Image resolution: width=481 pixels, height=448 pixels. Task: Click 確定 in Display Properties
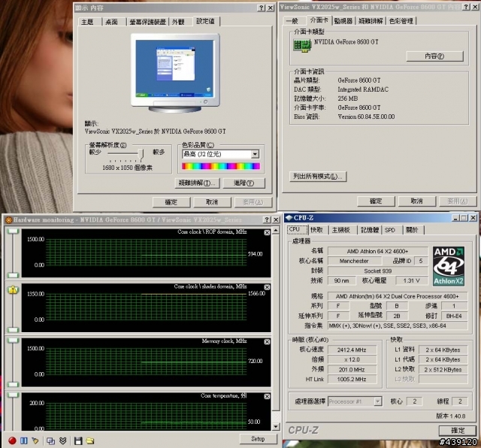pos(171,202)
